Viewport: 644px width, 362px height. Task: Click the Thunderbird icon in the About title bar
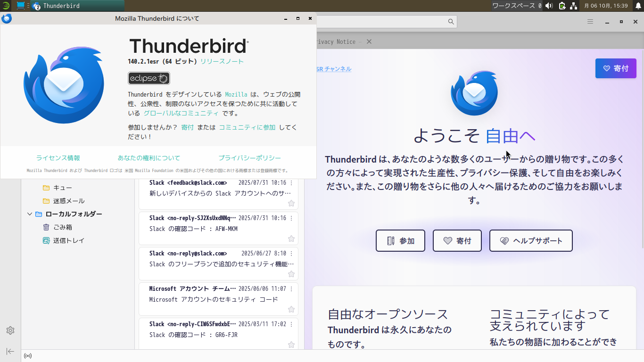[x=7, y=18]
